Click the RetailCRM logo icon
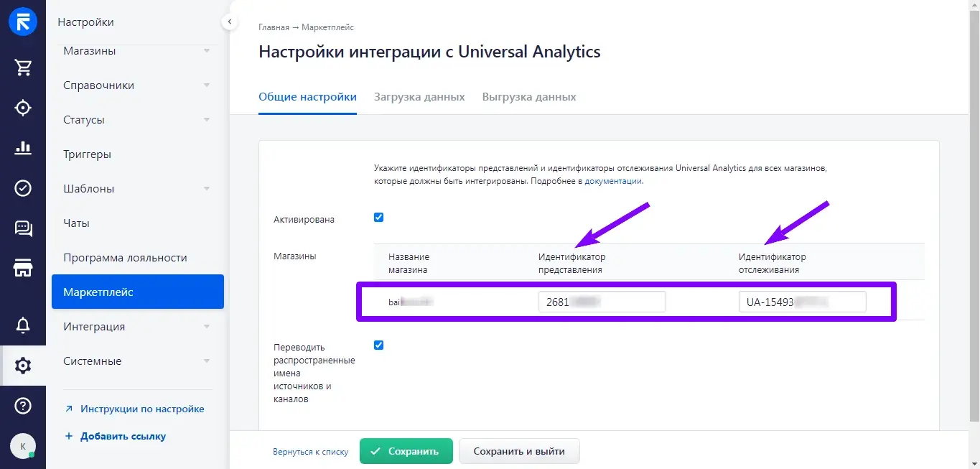 (x=23, y=22)
